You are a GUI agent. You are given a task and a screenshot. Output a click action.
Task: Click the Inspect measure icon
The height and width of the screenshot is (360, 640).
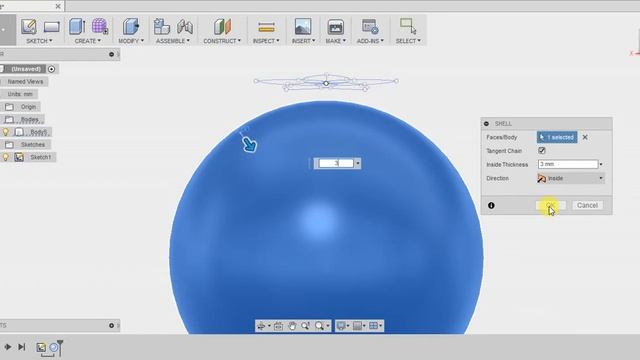click(266, 27)
